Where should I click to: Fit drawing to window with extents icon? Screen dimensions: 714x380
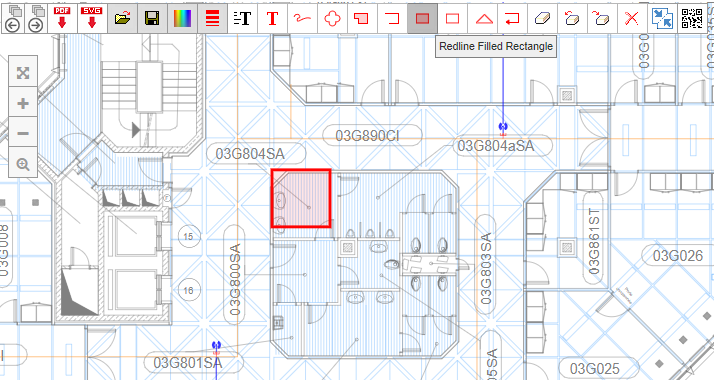[23, 73]
